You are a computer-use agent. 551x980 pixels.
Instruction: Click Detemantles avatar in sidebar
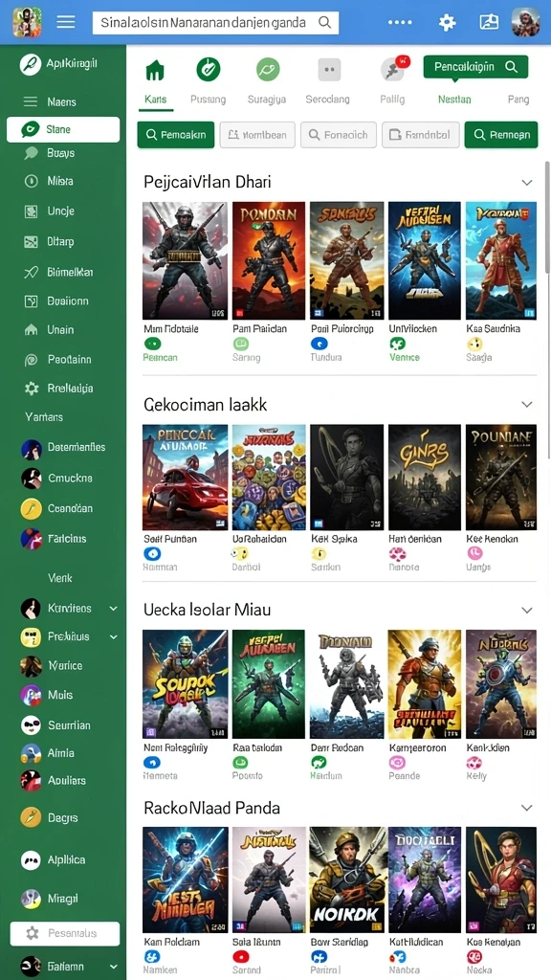pyautogui.click(x=32, y=448)
